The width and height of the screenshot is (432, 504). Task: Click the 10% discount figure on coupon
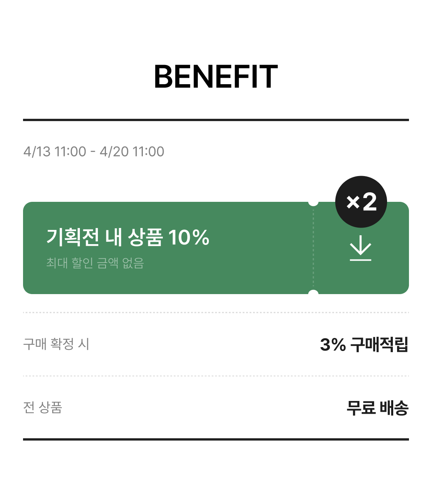[x=189, y=237]
